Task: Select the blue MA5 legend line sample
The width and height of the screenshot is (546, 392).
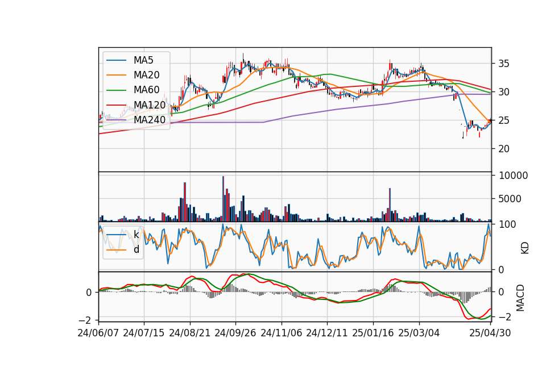Action: coord(116,60)
